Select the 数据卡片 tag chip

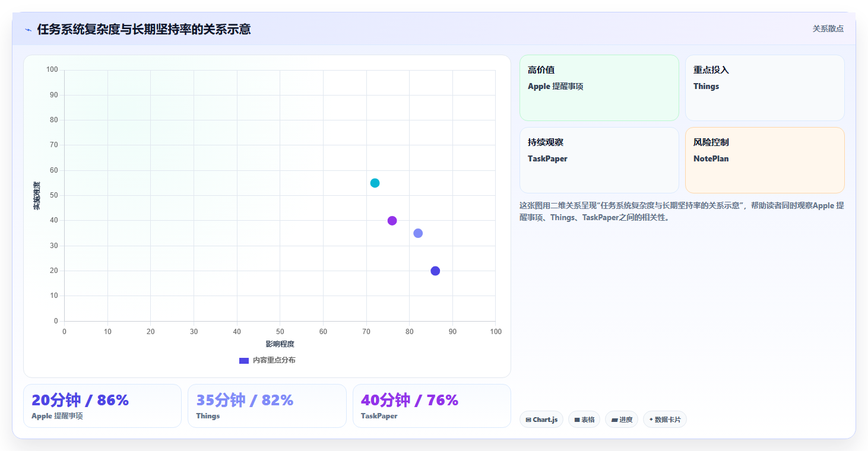click(x=665, y=420)
